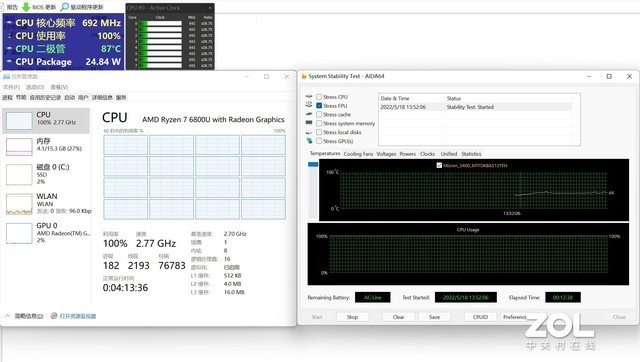
Task: Click the Stability Test Started log row
Action: point(476,107)
